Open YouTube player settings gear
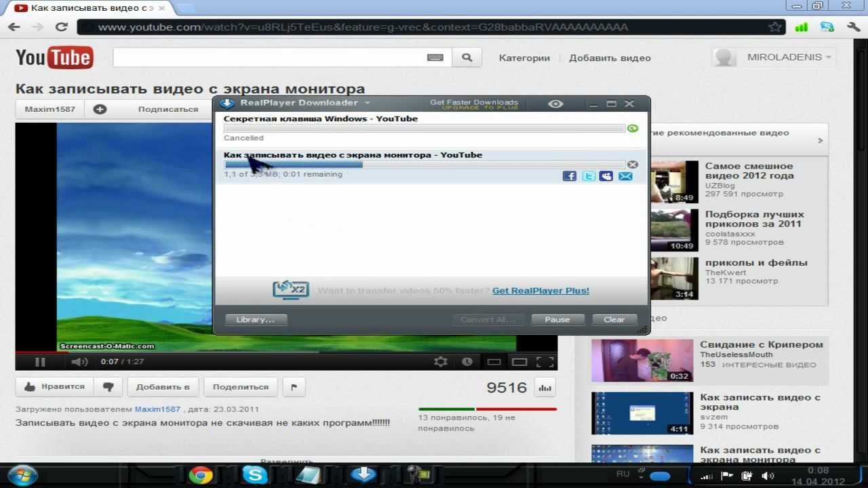This screenshot has width=868, height=488. (x=441, y=362)
